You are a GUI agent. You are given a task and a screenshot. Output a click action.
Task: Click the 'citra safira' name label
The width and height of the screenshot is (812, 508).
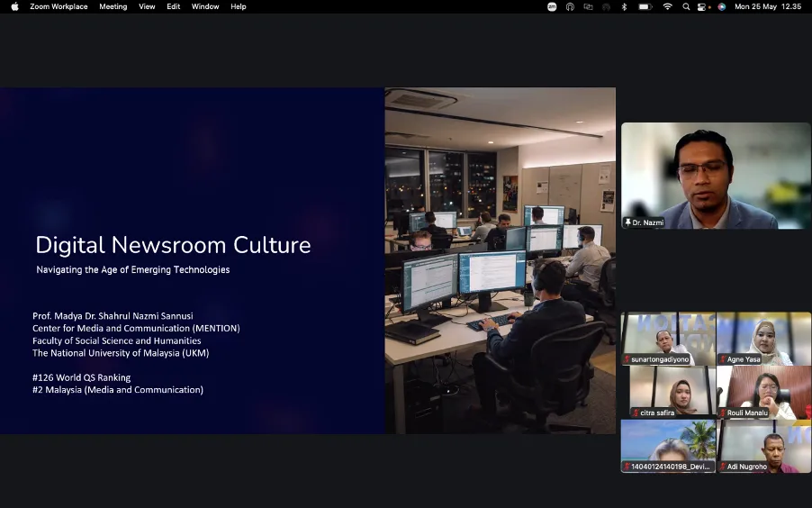coord(657,413)
